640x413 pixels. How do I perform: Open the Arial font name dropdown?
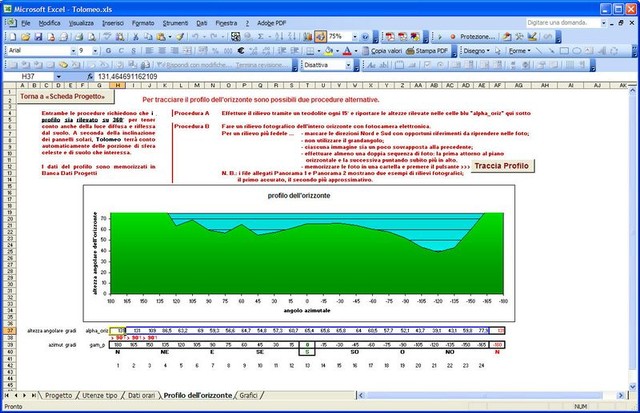73,51
